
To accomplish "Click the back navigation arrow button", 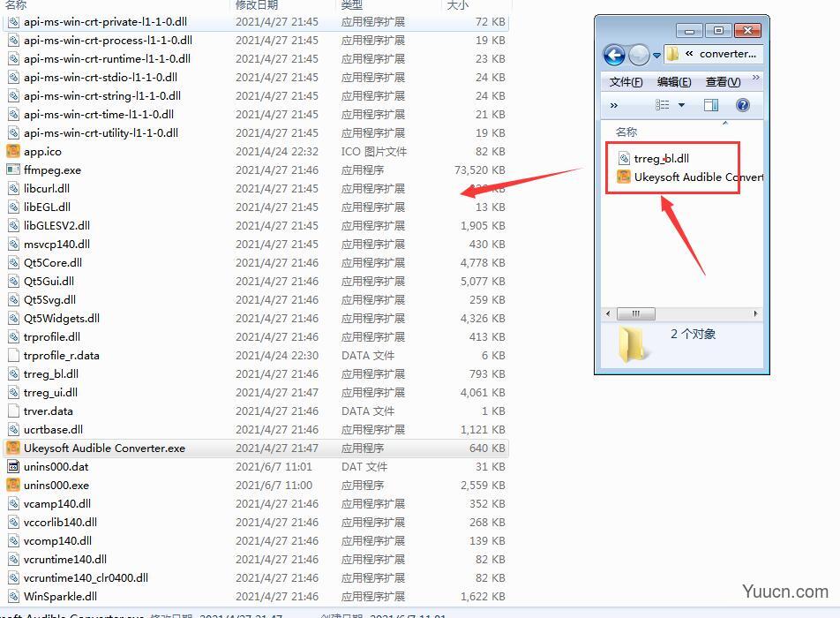I will pyautogui.click(x=613, y=55).
